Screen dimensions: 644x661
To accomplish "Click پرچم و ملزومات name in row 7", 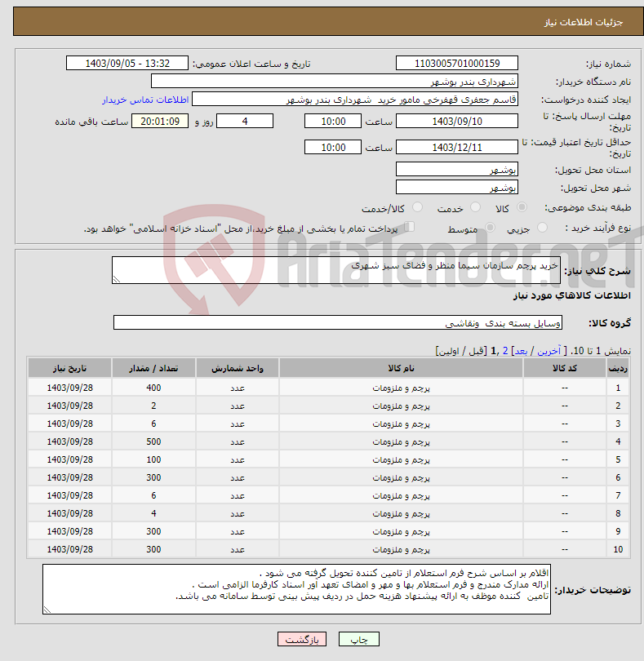I will click(401, 496).
